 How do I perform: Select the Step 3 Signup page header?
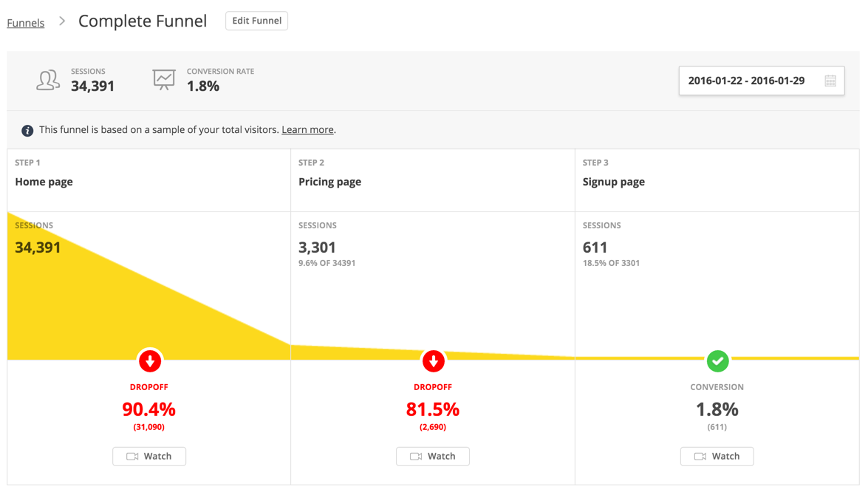pyautogui.click(x=613, y=182)
